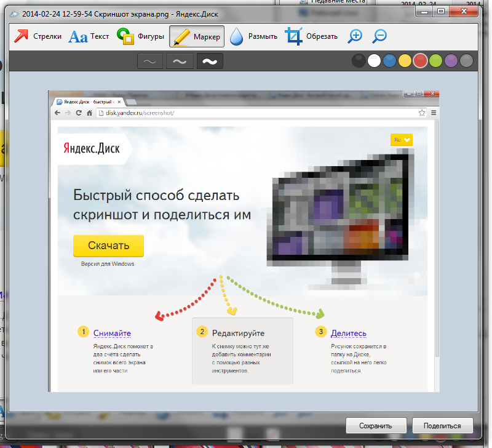Close the Яндекс.Диск browser tab
This screenshot has height=448, width=492.
click(119, 102)
